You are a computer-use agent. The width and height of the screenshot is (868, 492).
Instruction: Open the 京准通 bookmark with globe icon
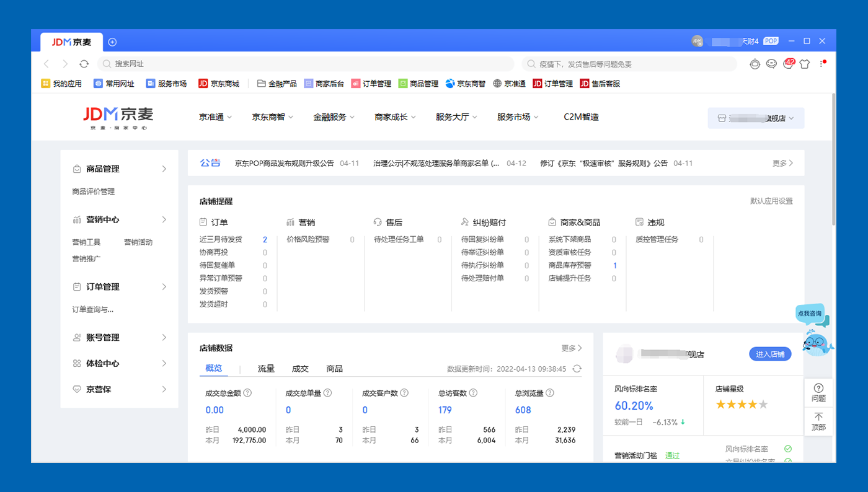tap(510, 84)
